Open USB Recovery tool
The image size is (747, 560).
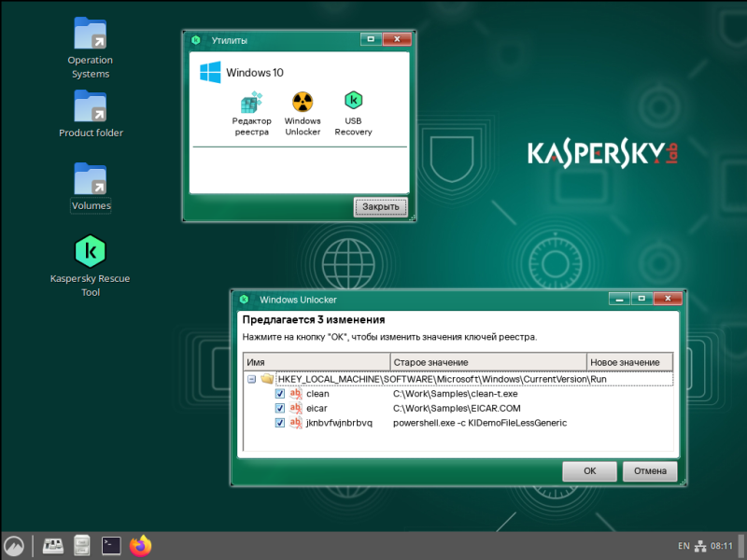tap(353, 114)
